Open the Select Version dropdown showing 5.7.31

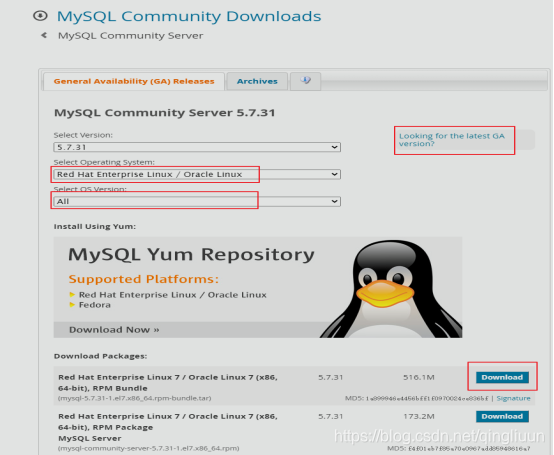(197, 147)
